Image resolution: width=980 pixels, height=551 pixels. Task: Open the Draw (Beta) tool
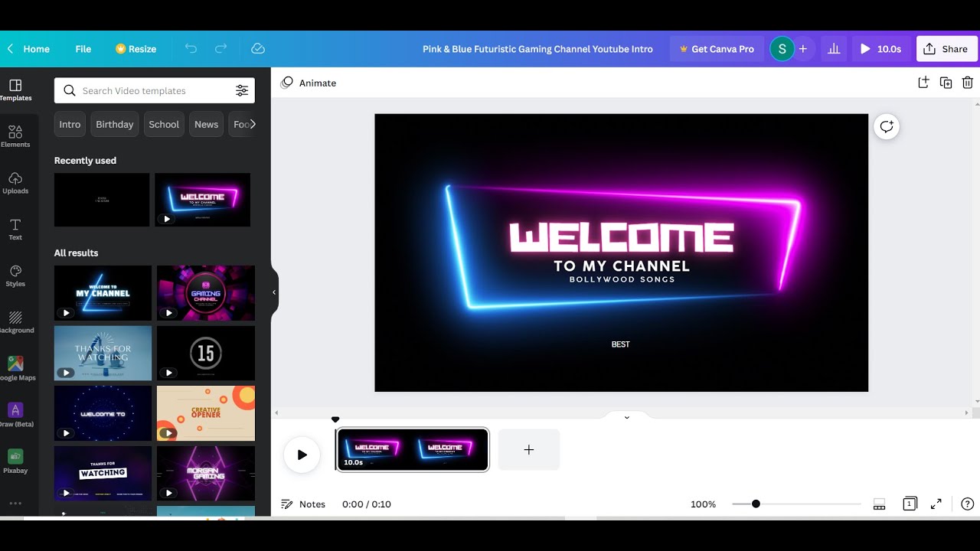(15, 416)
